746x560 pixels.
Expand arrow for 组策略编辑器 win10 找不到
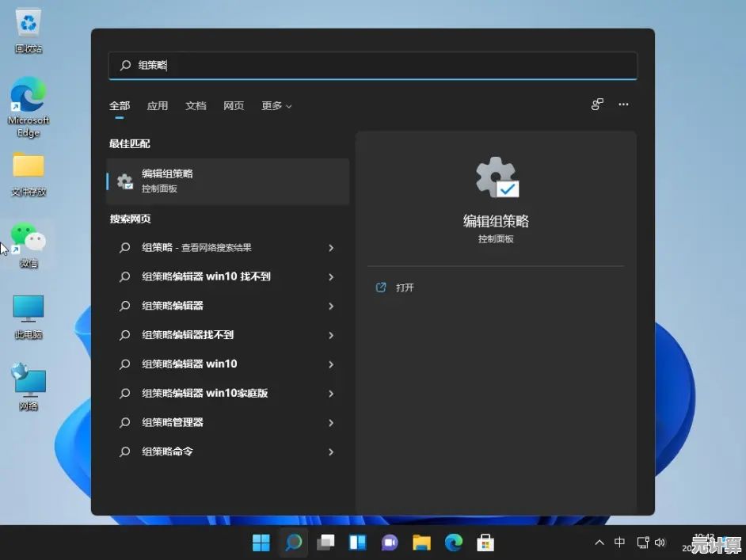pyautogui.click(x=331, y=277)
